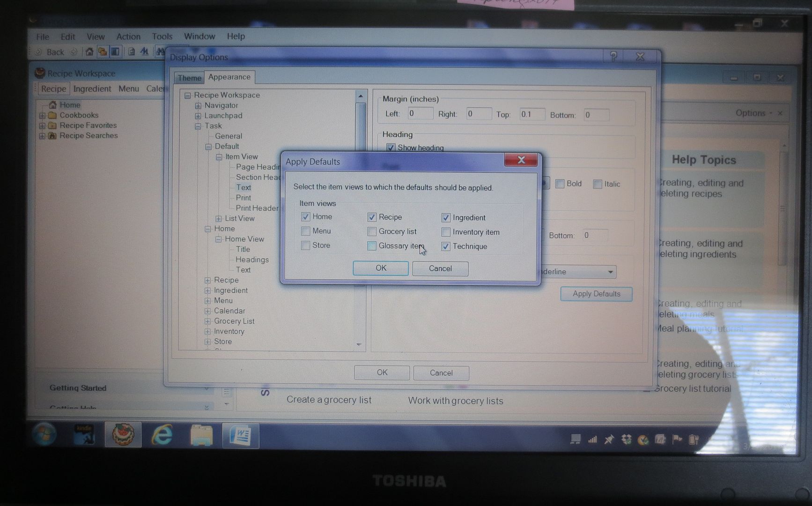Expand the Navigator tree node
The width and height of the screenshot is (812, 506).
point(198,105)
